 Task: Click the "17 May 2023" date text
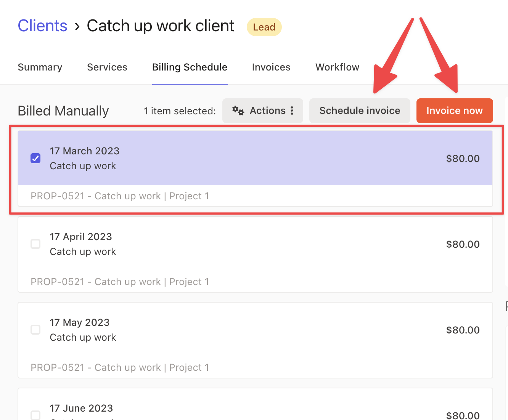pos(80,322)
